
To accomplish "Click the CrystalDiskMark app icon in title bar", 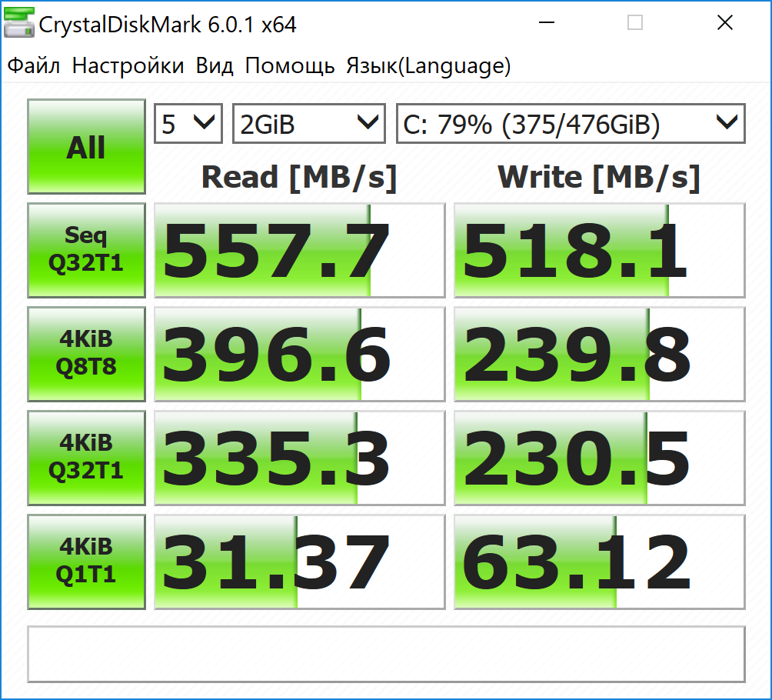I will tap(18, 22).
